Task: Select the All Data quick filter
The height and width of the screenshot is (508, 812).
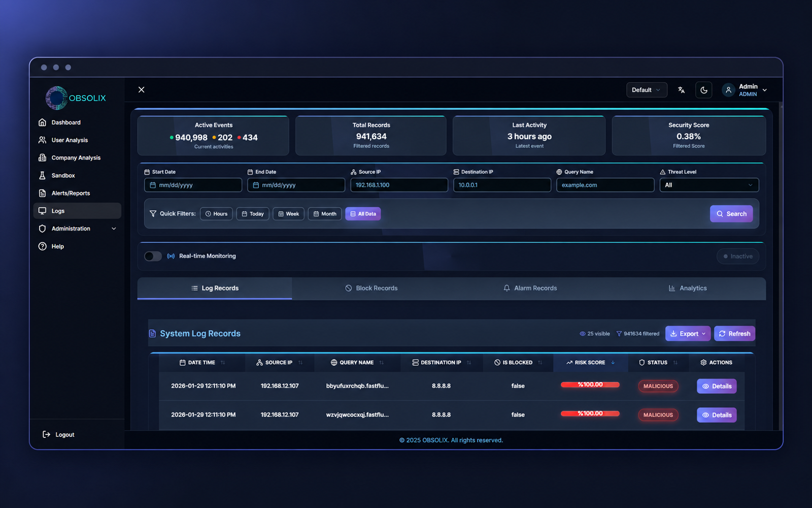Action: pyautogui.click(x=363, y=214)
